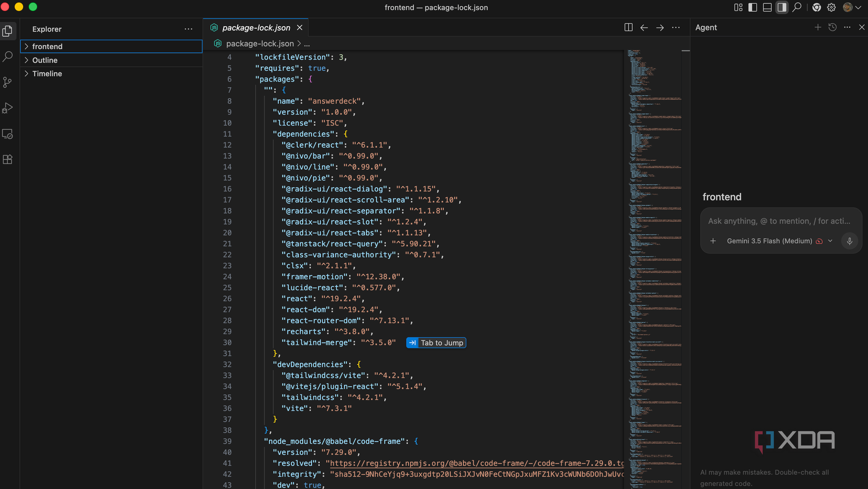Open Agent conversation history
The image size is (868, 489).
832,27
